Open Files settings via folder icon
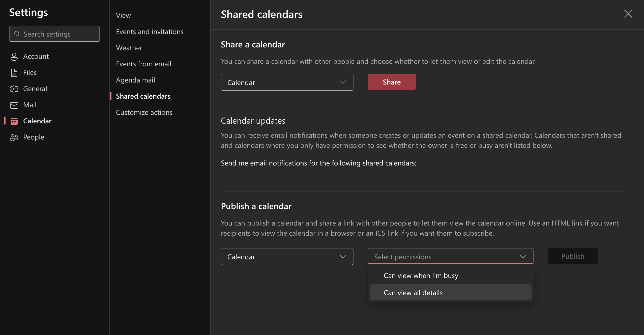The width and height of the screenshot is (644, 335). (14, 73)
